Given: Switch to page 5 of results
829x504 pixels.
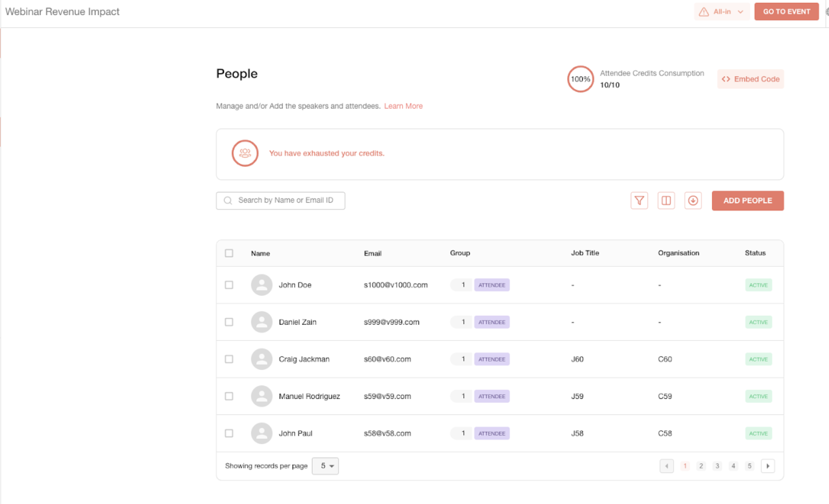Looking at the screenshot, I should coord(750,466).
